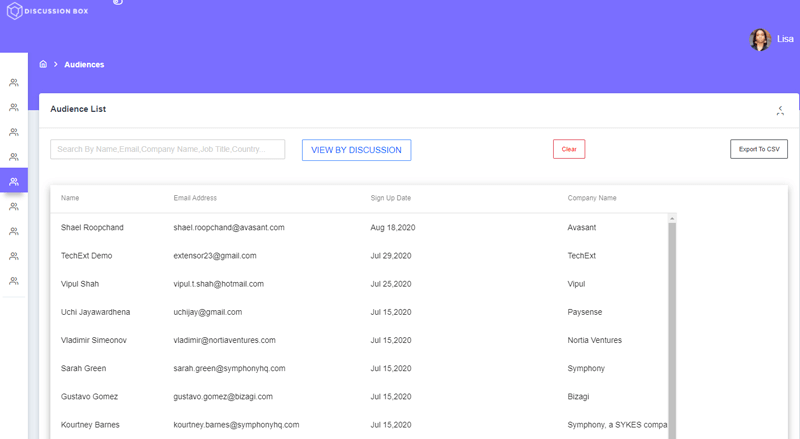
Task: Select the highlighted Audiences sidebar icon
Action: (x=14, y=182)
